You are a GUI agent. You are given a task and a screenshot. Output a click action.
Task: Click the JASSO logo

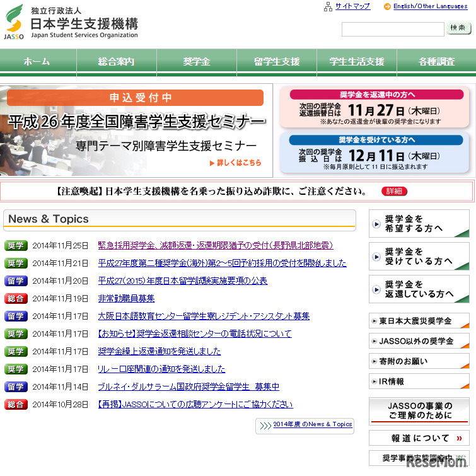pyautogui.click(x=14, y=22)
